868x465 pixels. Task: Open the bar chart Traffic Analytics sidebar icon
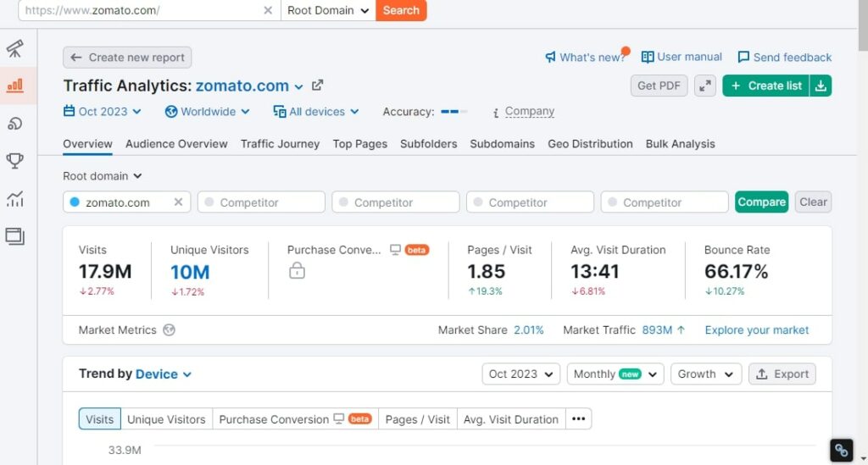click(15, 86)
